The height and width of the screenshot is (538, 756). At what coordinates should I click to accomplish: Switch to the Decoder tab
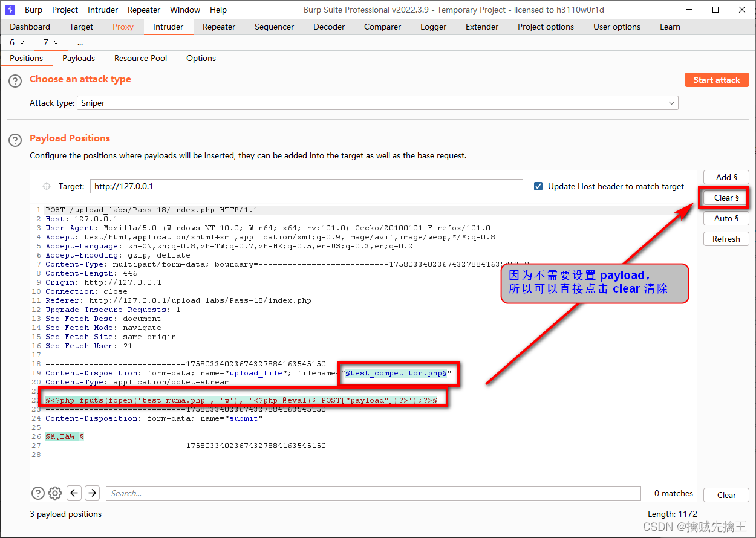pyautogui.click(x=329, y=27)
